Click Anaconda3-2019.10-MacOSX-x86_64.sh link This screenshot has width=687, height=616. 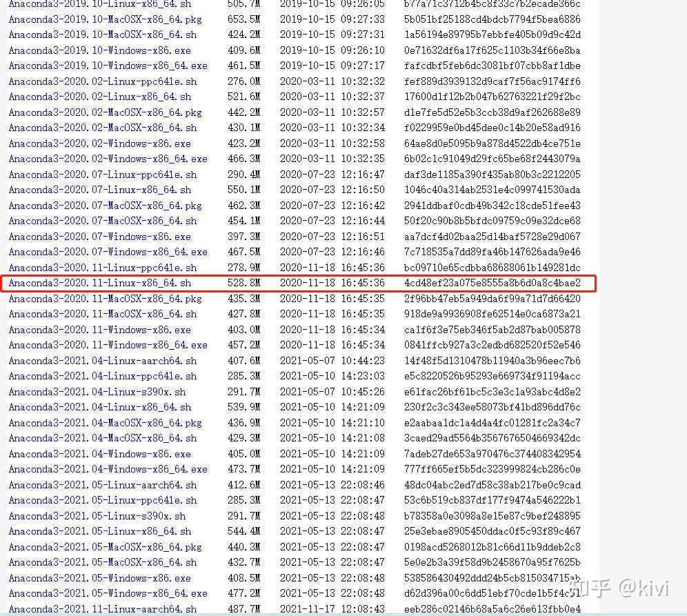[103, 34]
